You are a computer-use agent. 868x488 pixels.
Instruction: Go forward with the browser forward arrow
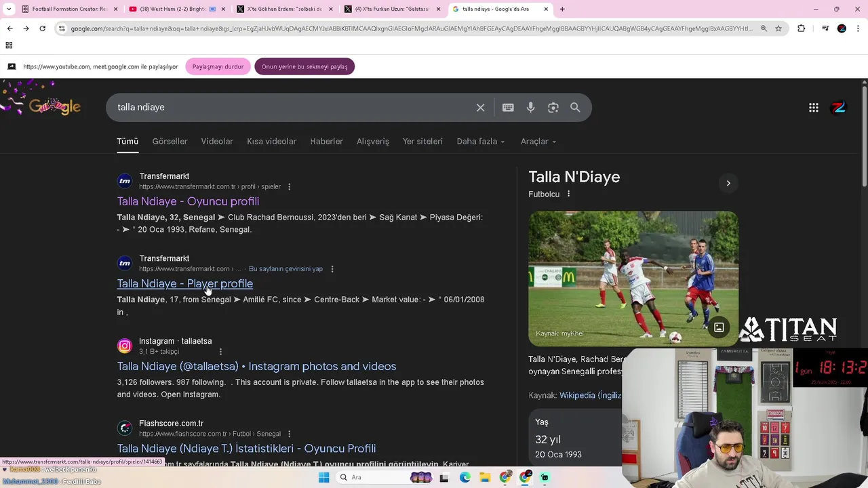coord(26,28)
